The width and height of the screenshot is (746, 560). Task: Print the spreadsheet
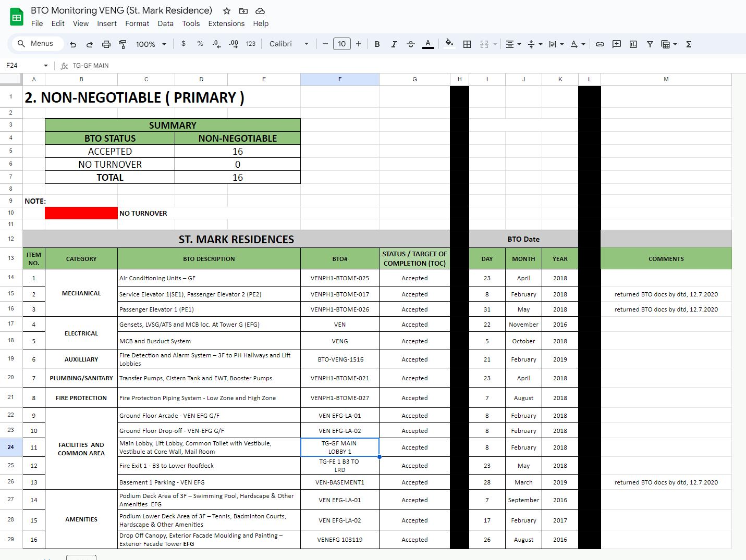coord(106,44)
